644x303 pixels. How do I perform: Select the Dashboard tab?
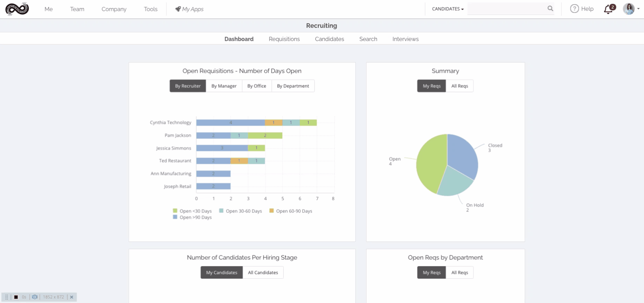coord(239,39)
